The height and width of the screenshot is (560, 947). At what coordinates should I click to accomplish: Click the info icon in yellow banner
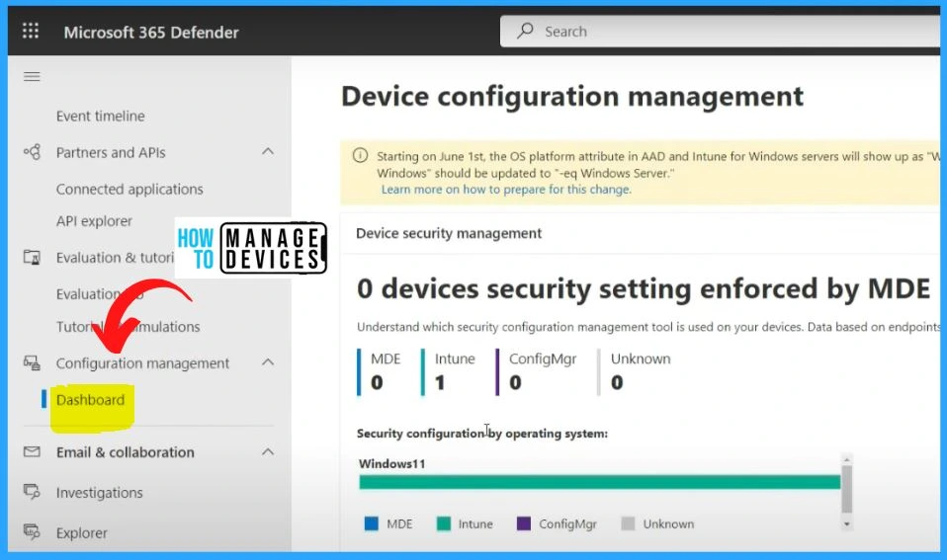coord(360,156)
